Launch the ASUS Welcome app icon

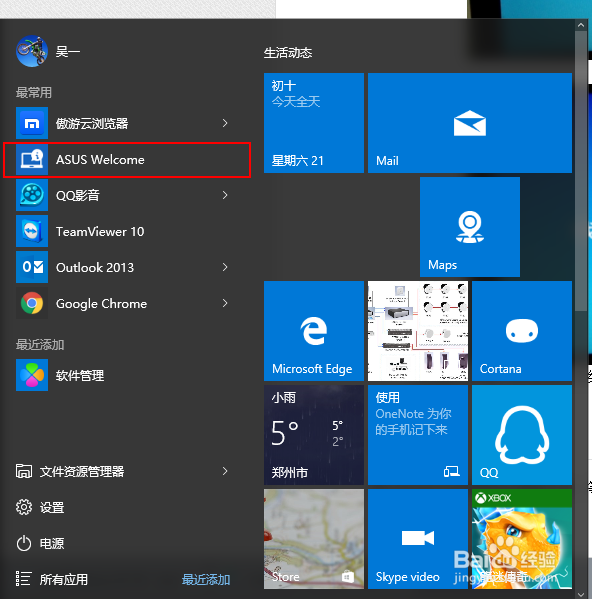(32, 159)
